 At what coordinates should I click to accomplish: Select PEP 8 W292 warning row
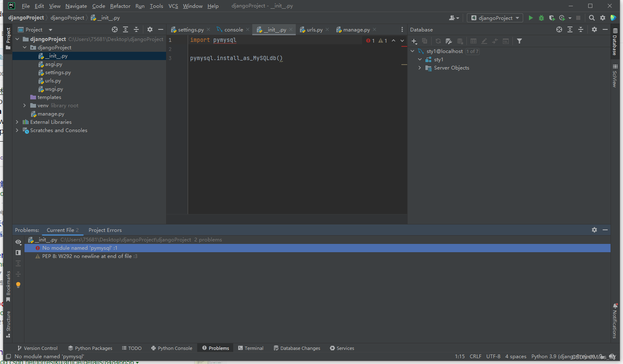(317, 256)
